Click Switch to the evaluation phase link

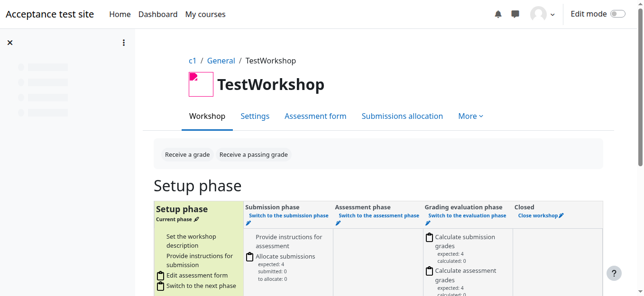click(x=467, y=215)
